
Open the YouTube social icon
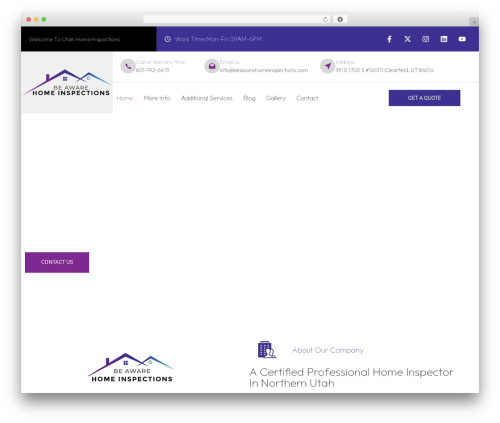click(x=462, y=39)
